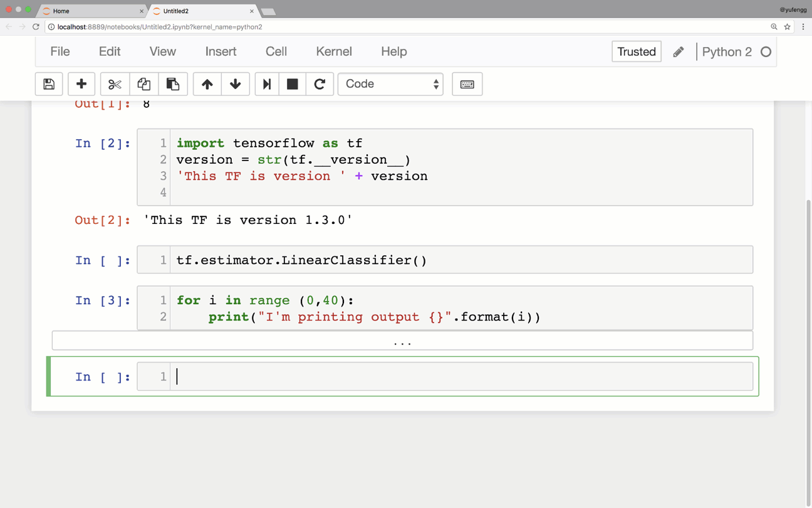Click the pencil edit mode indicator icon

679,52
